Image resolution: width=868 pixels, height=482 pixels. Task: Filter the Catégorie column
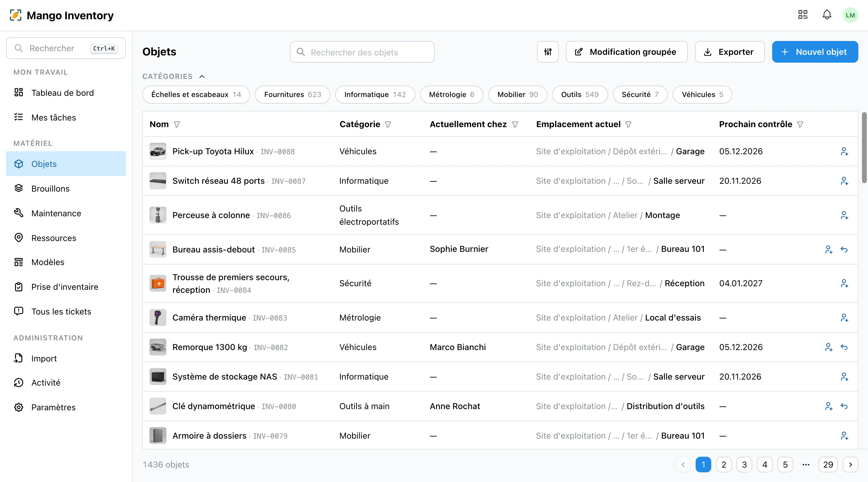(388, 125)
